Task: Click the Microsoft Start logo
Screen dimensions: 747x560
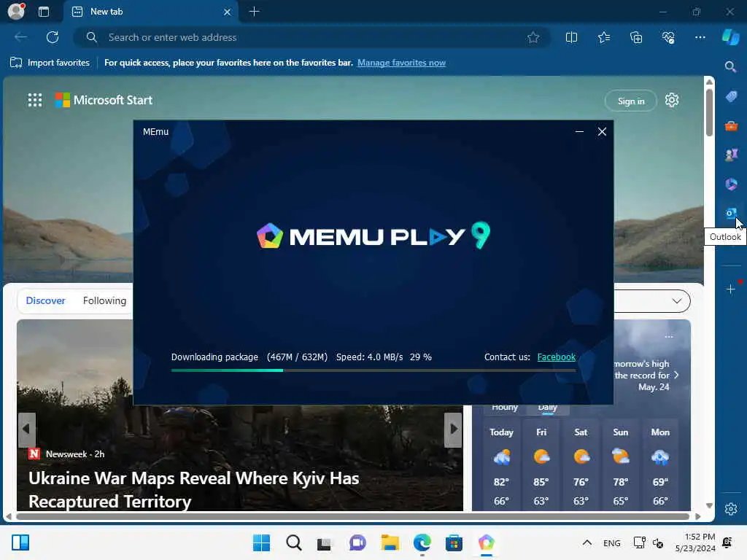Action: click(x=104, y=100)
